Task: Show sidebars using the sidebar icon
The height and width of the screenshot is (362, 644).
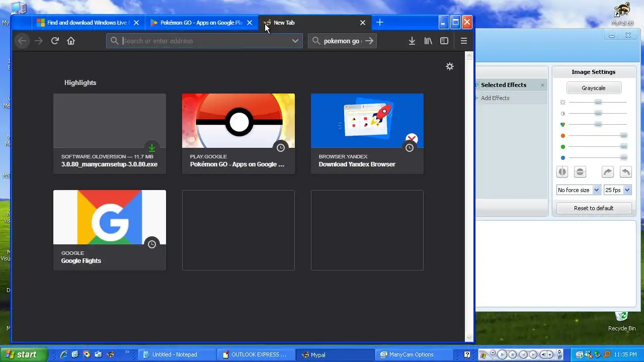Action: tap(444, 41)
